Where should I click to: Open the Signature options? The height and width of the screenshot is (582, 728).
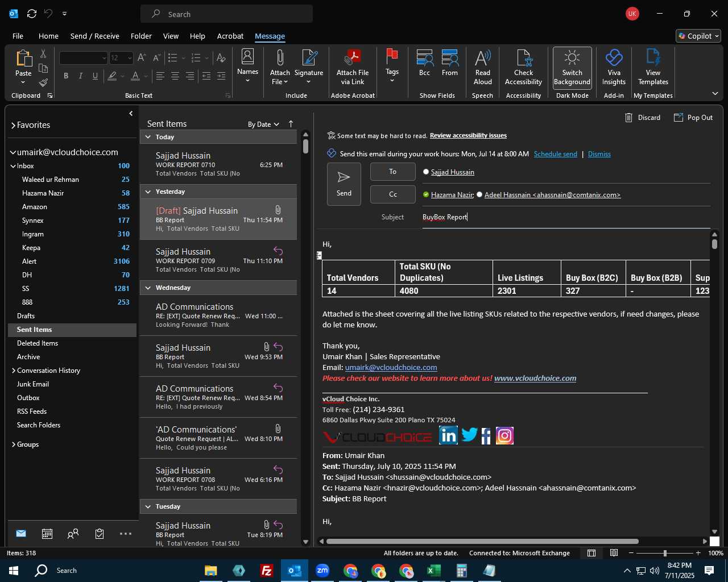(309, 68)
